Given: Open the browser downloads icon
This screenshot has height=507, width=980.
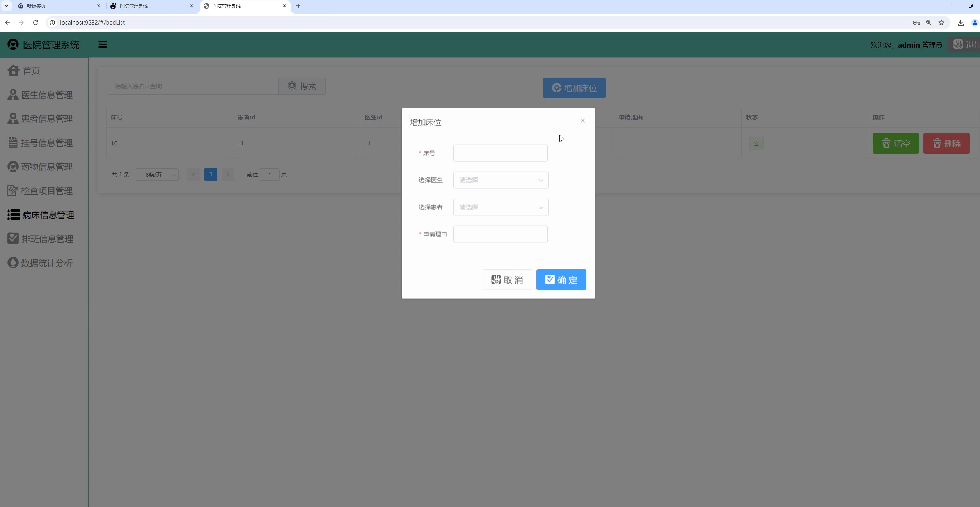Looking at the screenshot, I should (x=960, y=23).
